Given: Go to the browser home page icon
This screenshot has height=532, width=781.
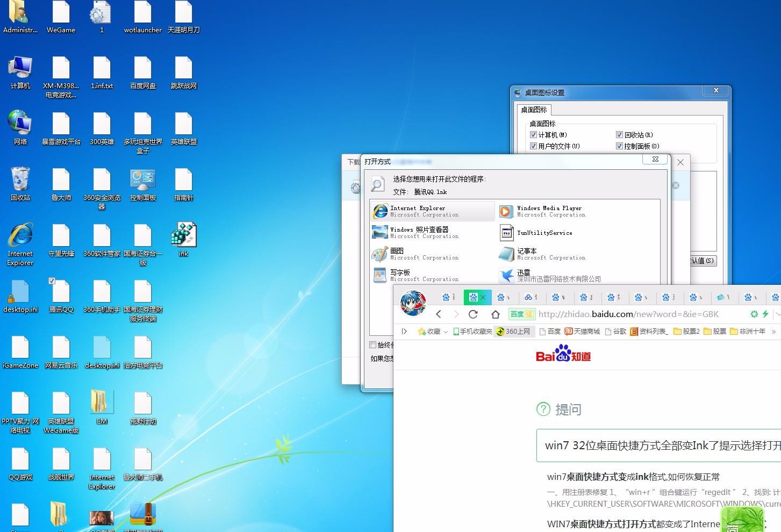Looking at the screenshot, I should [x=496, y=314].
